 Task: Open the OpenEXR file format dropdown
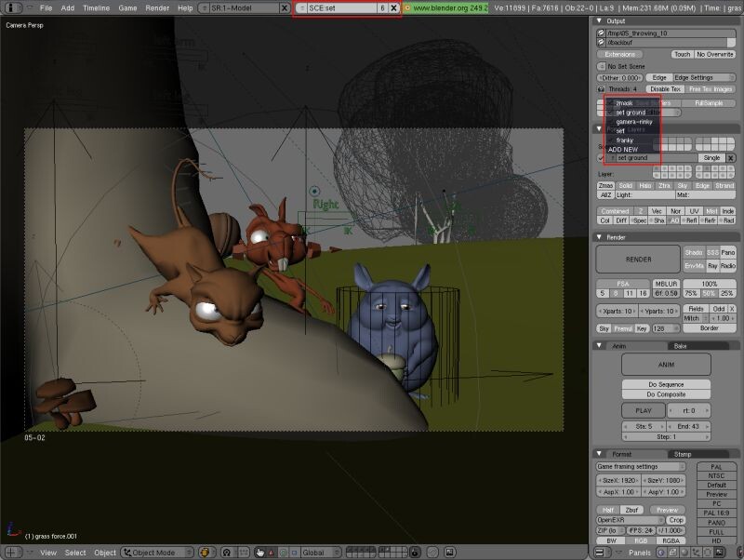[631, 520]
